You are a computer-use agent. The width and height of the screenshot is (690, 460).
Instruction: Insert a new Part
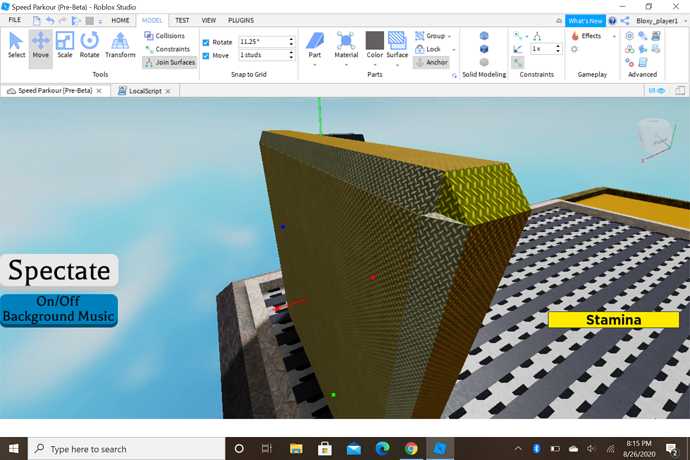315,42
